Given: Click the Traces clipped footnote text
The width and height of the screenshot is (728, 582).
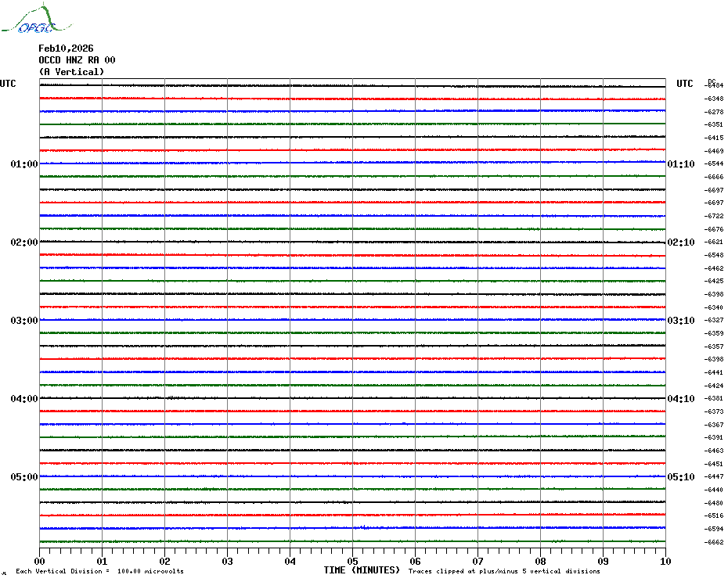Looking at the screenshot, I should coord(504,572).
